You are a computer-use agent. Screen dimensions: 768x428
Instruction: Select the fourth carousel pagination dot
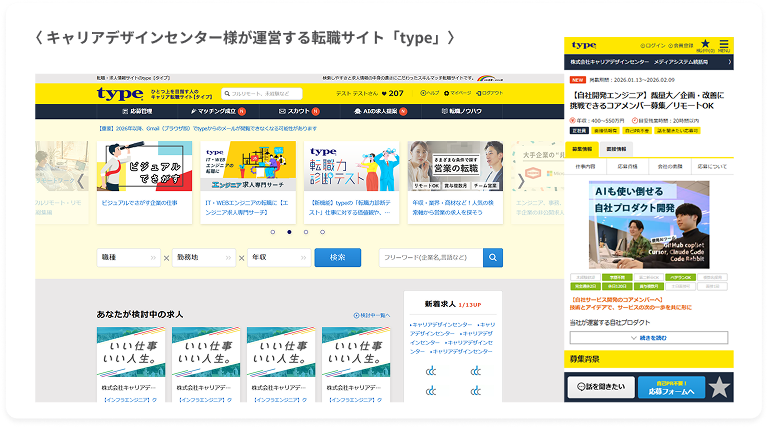(322, 232)
